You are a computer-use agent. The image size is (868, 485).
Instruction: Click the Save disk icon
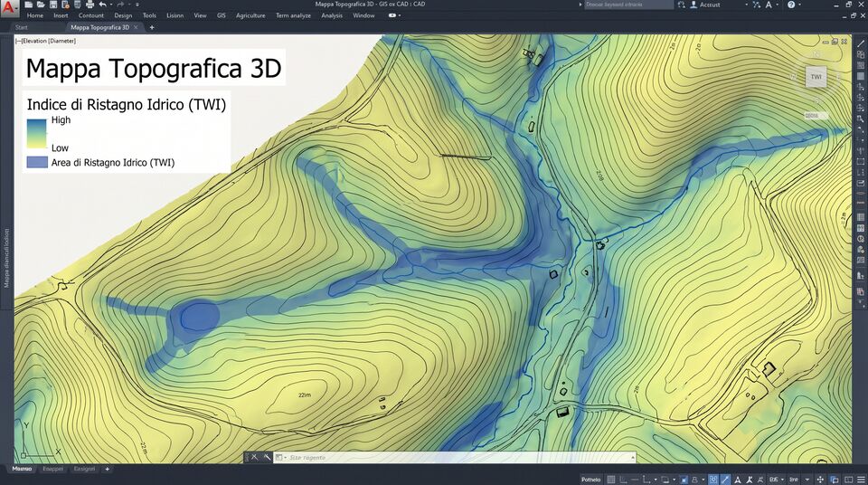coord(52,5)
